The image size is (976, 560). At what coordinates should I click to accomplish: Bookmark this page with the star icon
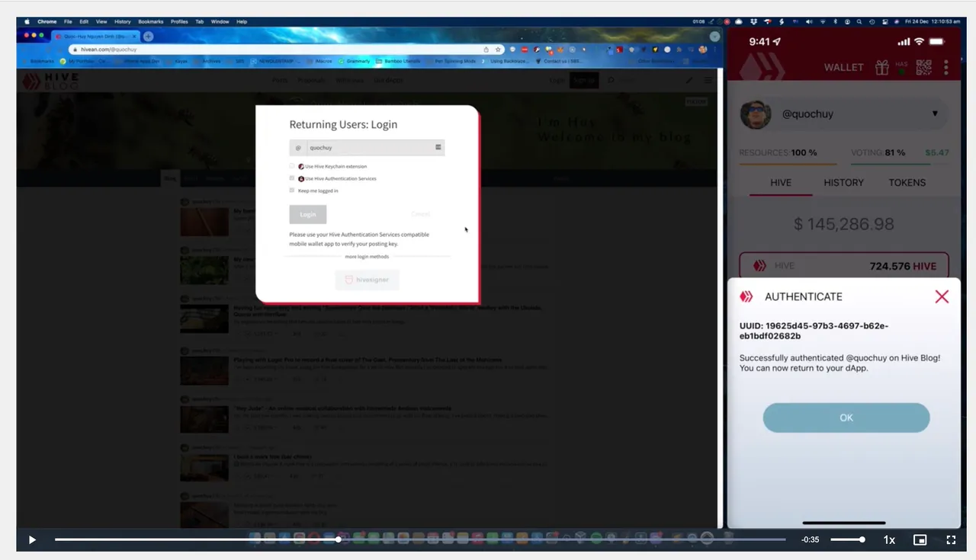(497, 49)
